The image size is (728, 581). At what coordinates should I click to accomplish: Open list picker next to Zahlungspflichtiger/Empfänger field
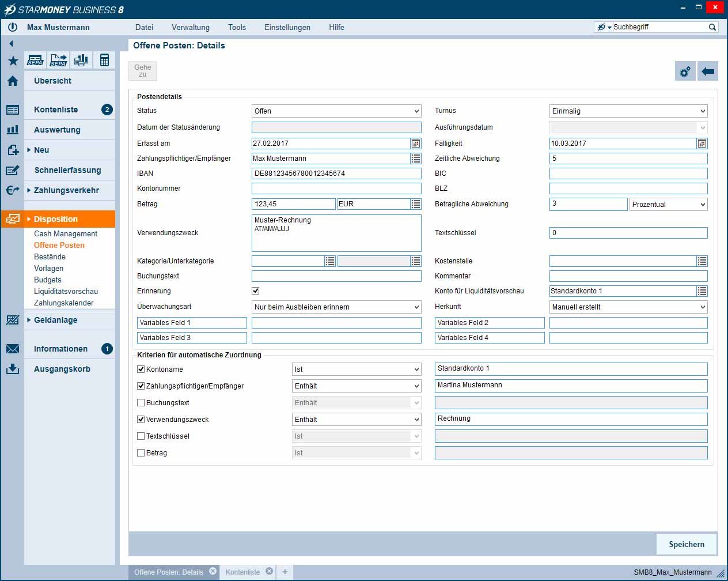[416, 159]
